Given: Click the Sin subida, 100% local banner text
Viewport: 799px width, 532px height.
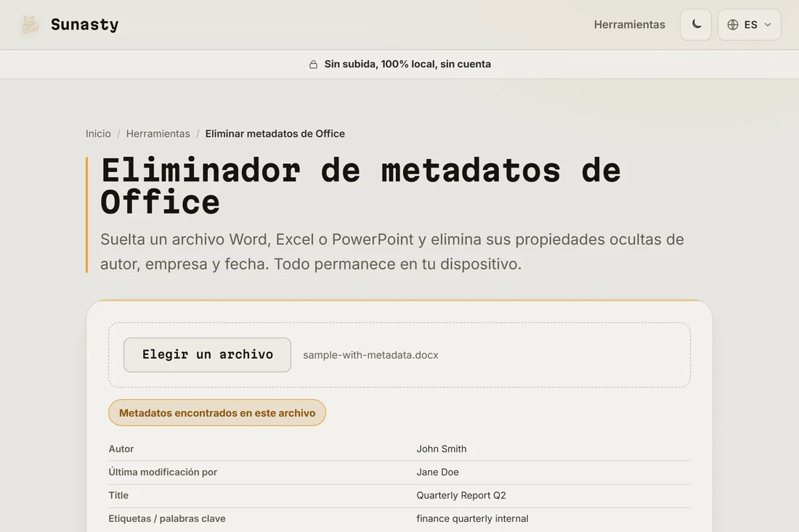Looking at the screenshot, I should 407,64.
